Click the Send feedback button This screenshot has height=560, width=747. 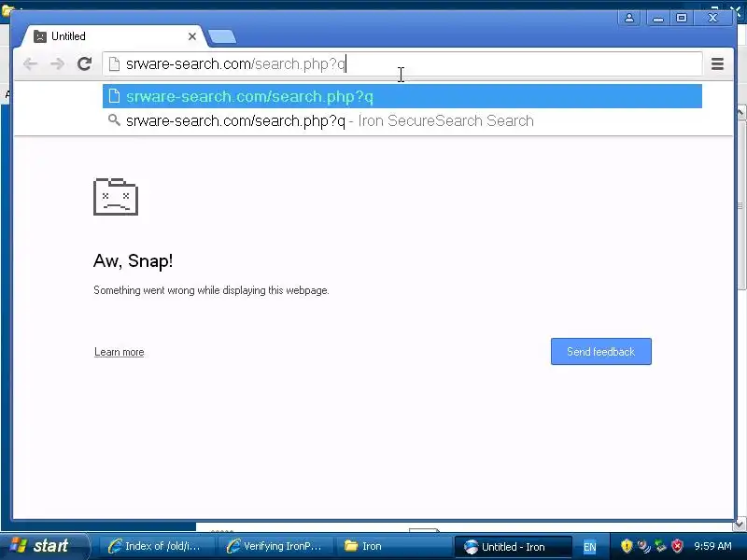coord(600,352)
